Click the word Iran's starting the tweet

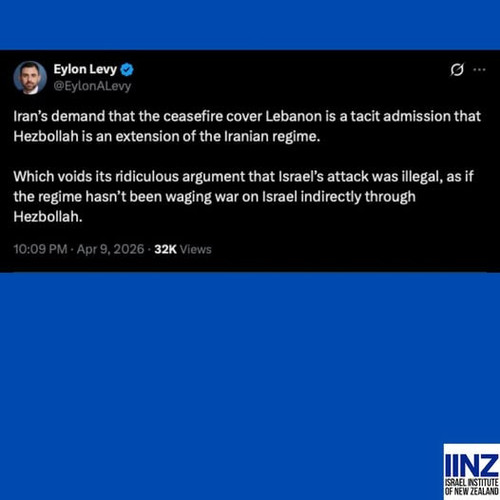(x=31, y=116)
